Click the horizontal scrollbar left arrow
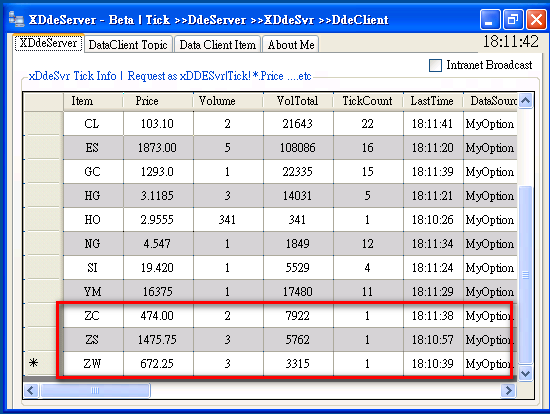Image resolution: width=550 pixels, height=414 pixels. tap(31, 390)
